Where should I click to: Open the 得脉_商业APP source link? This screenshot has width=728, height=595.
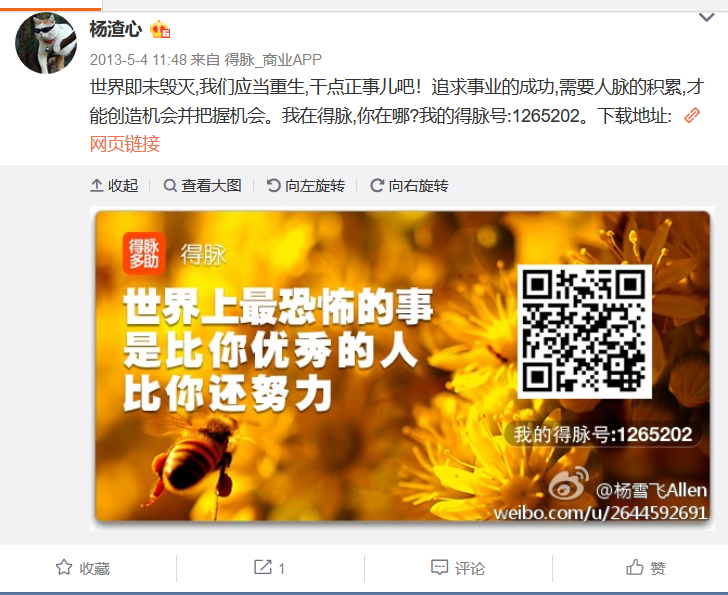click(273, 59)
